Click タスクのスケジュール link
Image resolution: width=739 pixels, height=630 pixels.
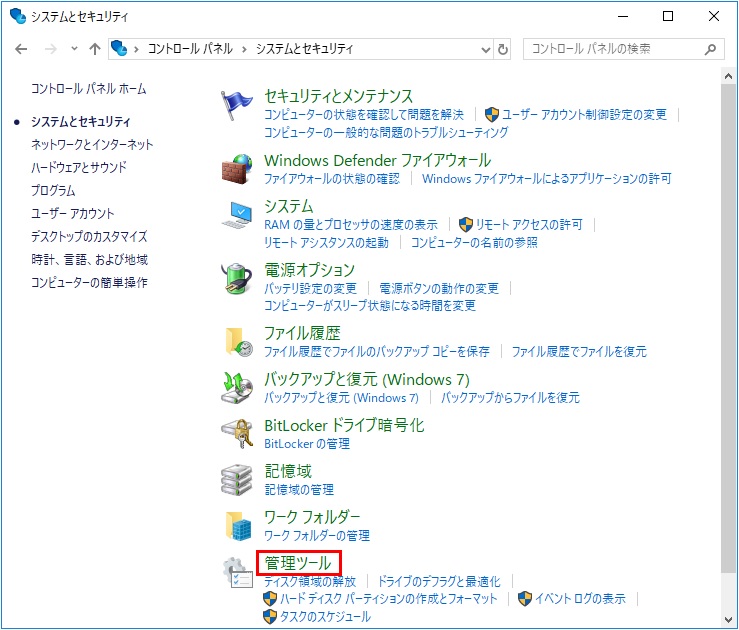pyautogui.click(x=325, y=617)
